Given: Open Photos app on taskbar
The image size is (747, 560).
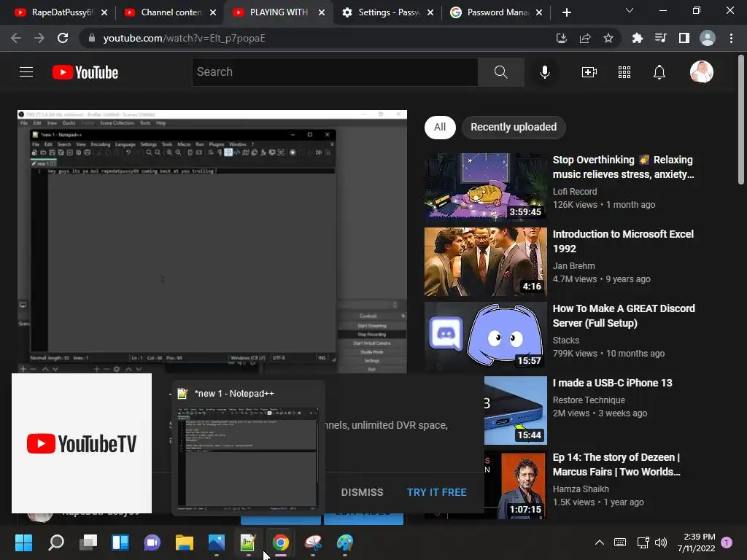Looking at the screenshot, I should pos(217,542).
